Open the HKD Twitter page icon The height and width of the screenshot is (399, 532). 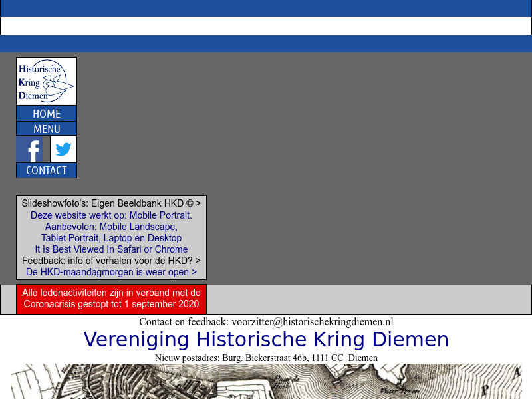[x=63, y=149]
